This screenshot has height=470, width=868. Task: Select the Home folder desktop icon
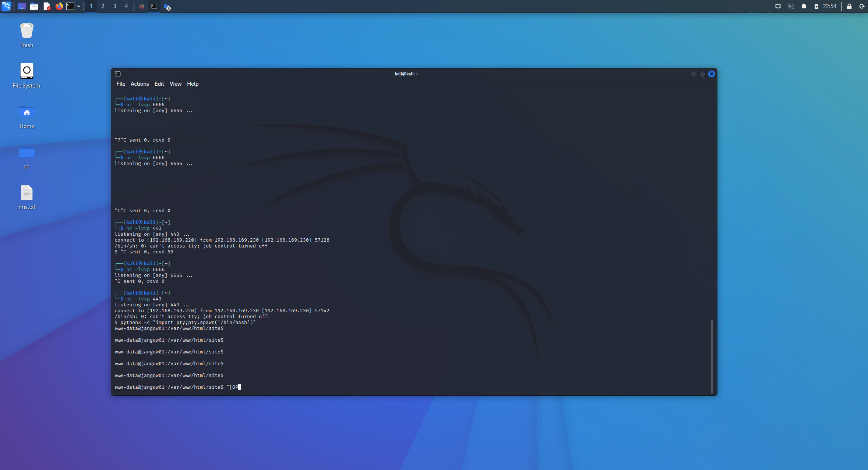[x=27, y=117]
